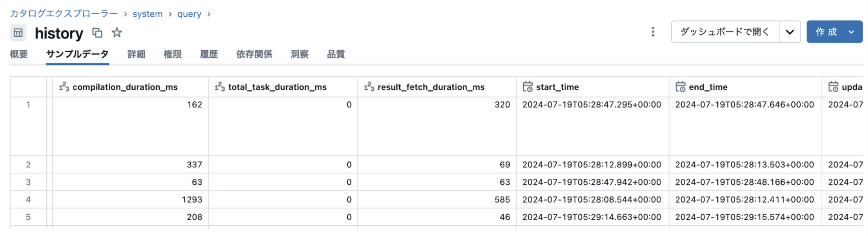868x236 pixels.
Task: Open the 詳細 tab
Action: point(136,54)
